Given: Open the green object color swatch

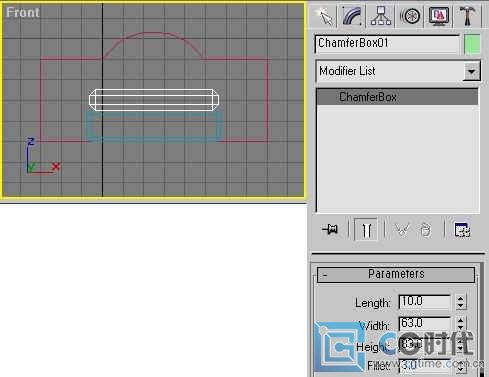Looking at the screenshot, I should tap(472, 44).
